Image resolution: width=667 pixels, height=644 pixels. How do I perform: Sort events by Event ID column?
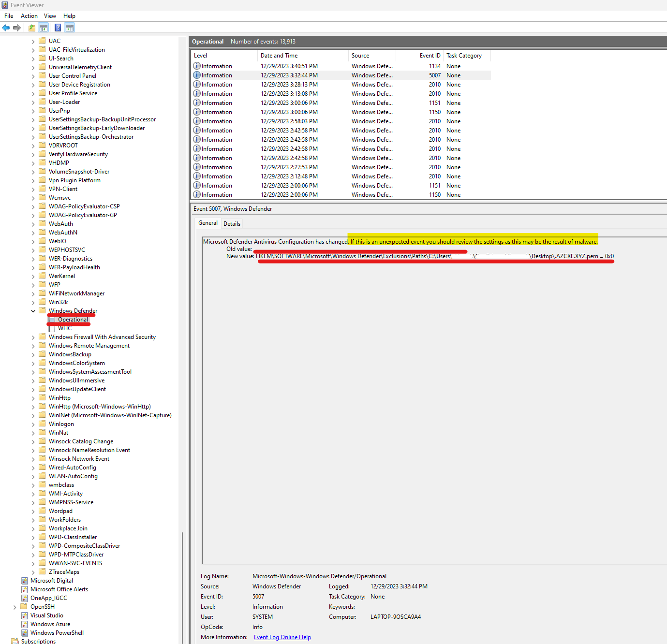420,56
